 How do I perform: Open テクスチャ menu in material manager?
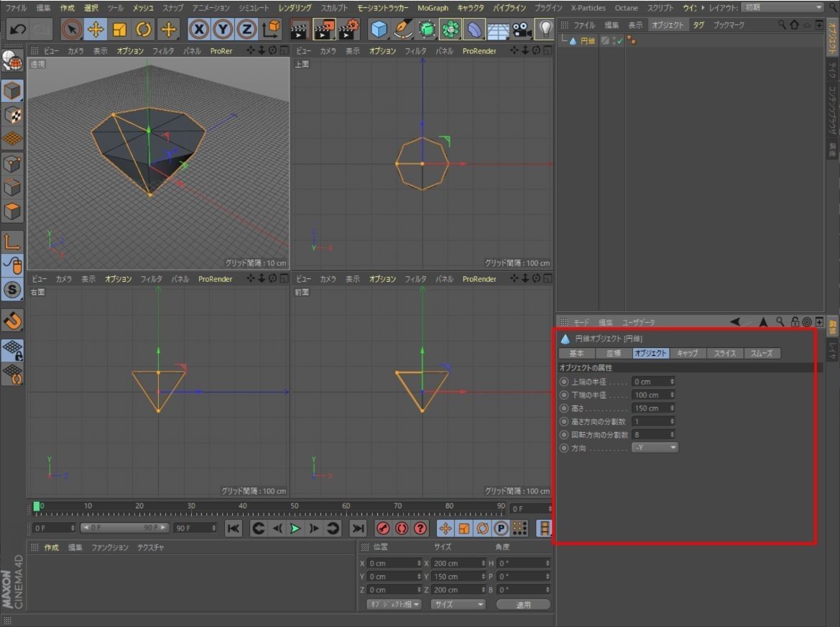tap(150, 547)
